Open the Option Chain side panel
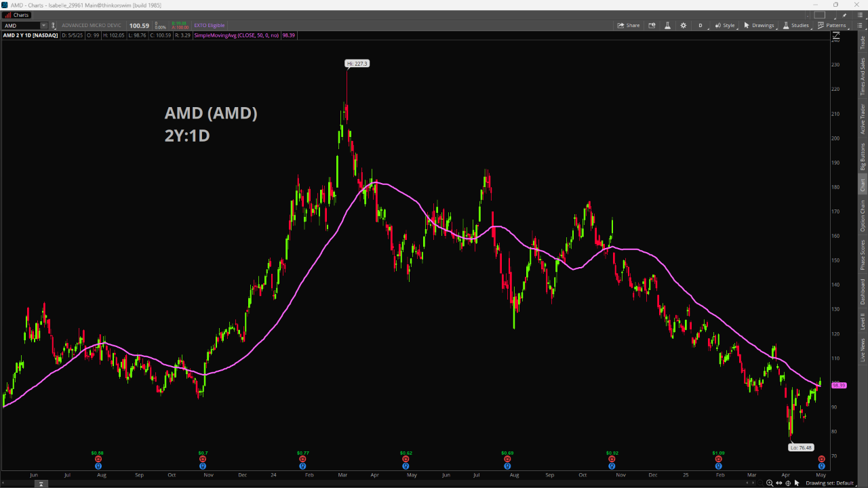The height and width of the screenshot is (488, 868). click(863, 216)
